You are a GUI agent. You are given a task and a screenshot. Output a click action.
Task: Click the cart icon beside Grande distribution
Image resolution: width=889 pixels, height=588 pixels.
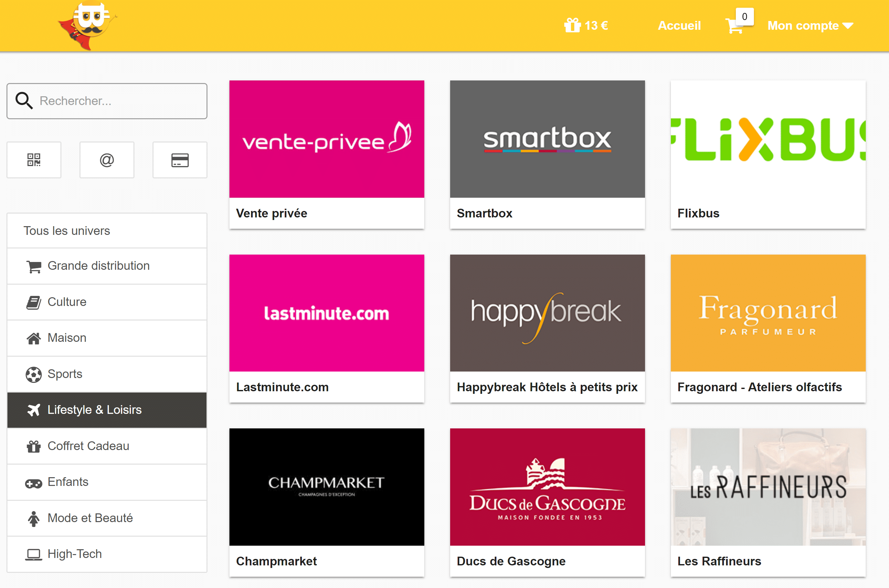pyautogui.click(x=34, y=266)
